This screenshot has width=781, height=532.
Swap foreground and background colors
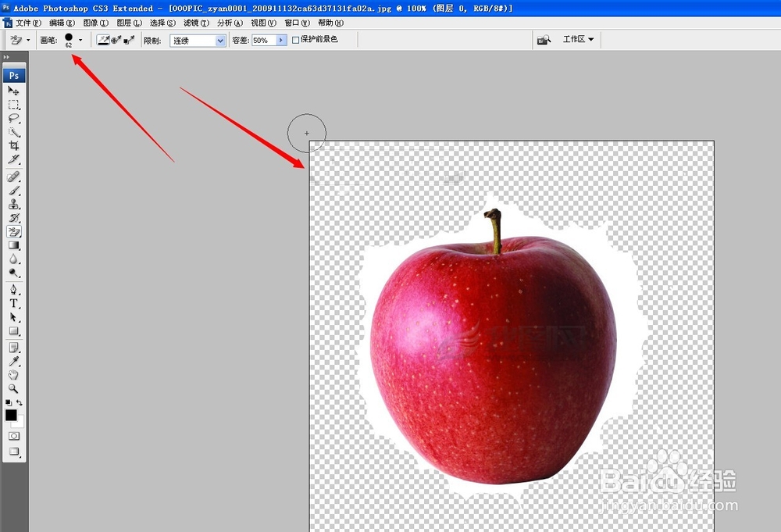pos(20,402)
